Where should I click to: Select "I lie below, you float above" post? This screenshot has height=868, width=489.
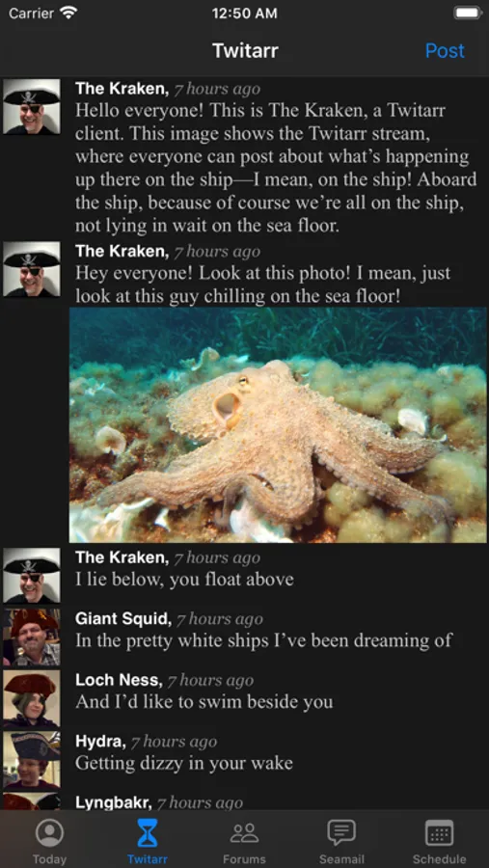[x=184, y=580]
